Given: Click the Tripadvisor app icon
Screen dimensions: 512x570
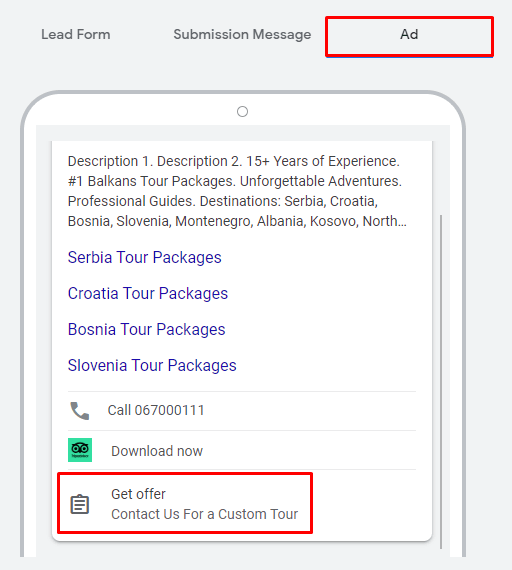Looking at the screenshot, I should tap(80, 450).
